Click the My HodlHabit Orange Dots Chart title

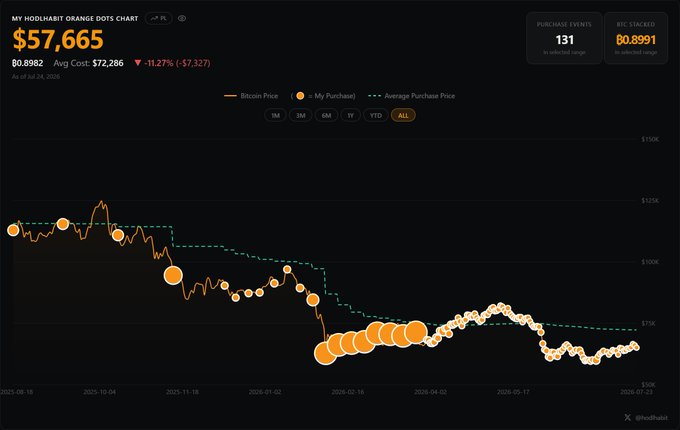click(x=75, y=19)
